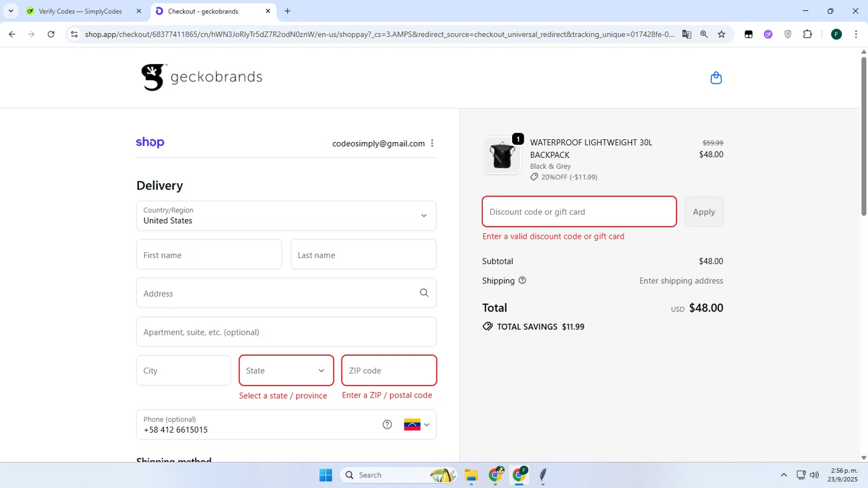Open the Extensions puzzle icon
868x488 pixels.
[808, 34]
